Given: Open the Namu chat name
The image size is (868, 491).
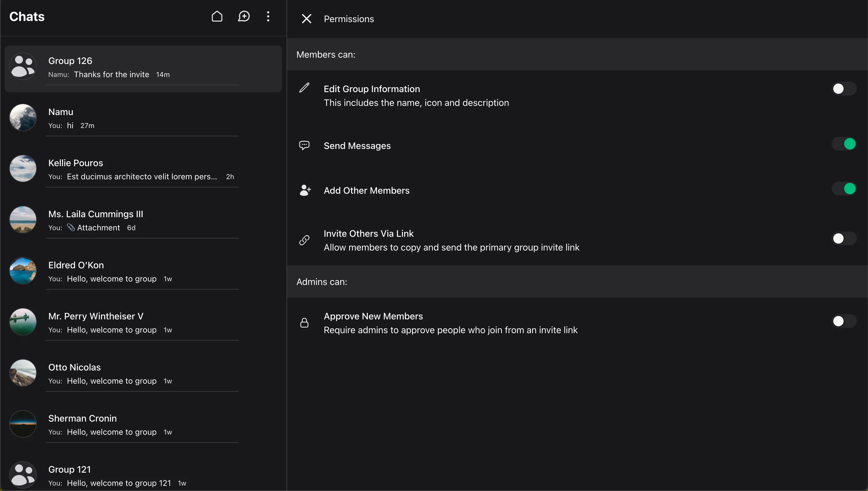Looking at the screenshot, I should [x=61, y=112].
